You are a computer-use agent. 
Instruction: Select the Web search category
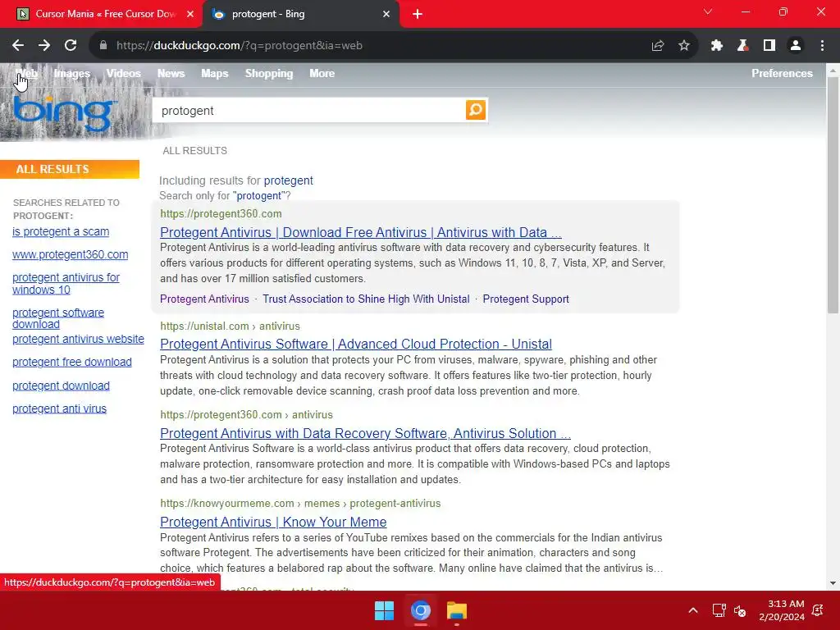coord(26,73)
